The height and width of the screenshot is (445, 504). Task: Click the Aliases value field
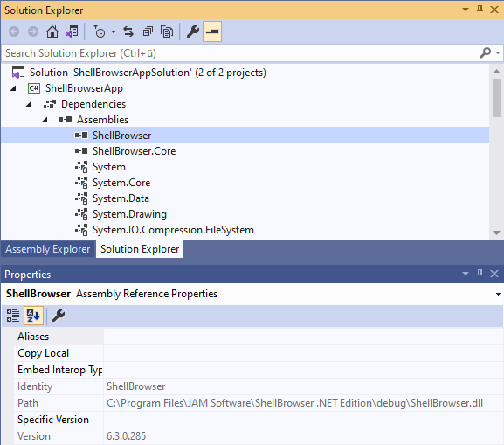(x=303, y=337)
